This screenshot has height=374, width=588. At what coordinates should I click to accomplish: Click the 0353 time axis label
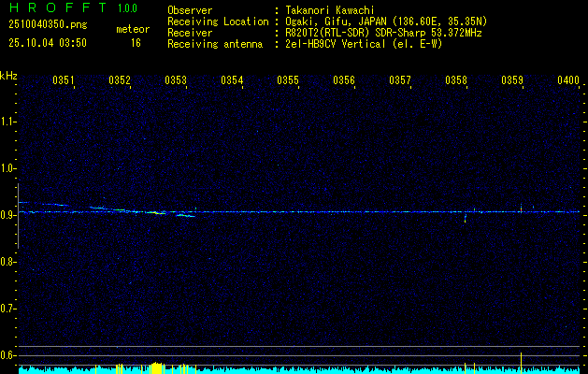[x=176, y=80]
